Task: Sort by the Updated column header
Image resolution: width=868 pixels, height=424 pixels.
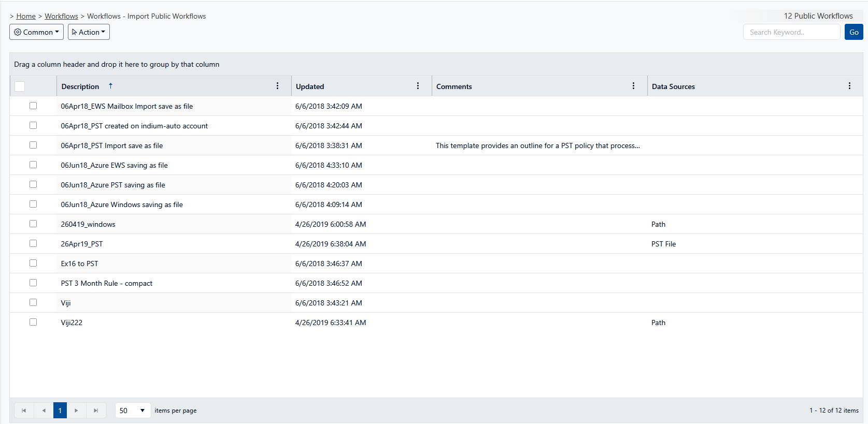Action: point(310,86)
